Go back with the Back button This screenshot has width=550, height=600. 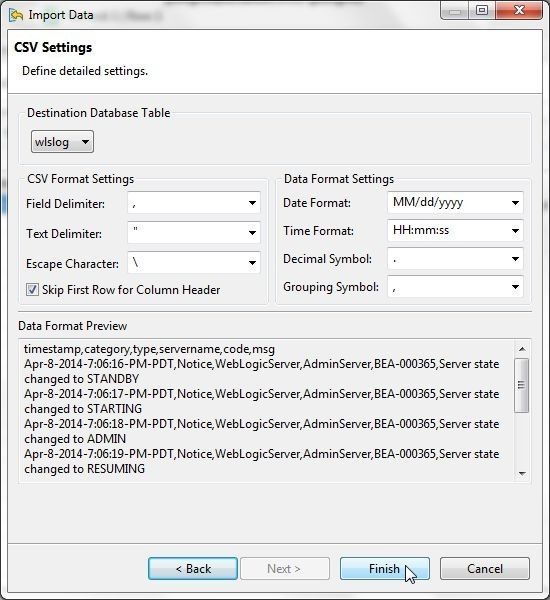[x=193, y=569]
